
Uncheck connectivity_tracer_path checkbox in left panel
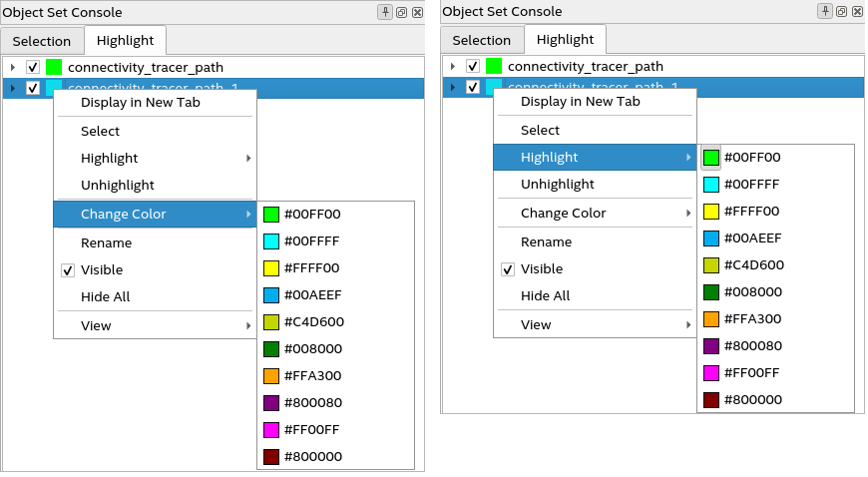click(x=33, y=67)
